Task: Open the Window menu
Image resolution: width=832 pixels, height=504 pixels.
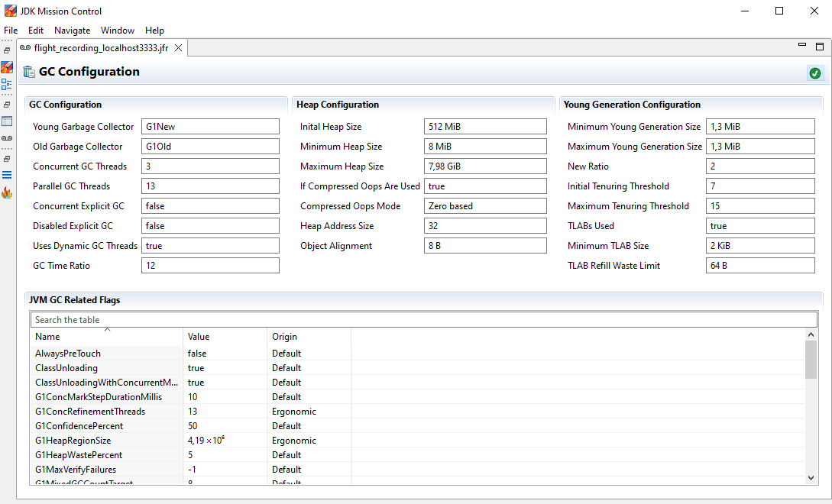Action: tap(118, 31)
